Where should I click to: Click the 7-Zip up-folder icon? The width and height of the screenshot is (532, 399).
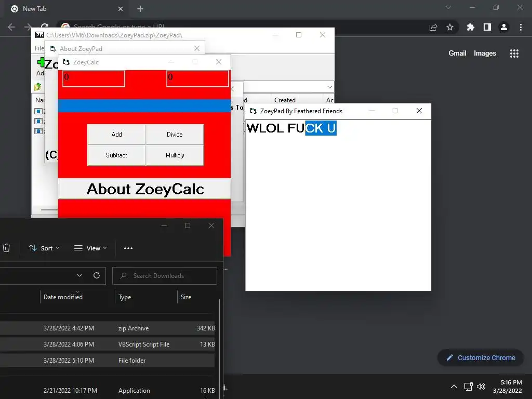pyautogui.click(x=37, y=87)
